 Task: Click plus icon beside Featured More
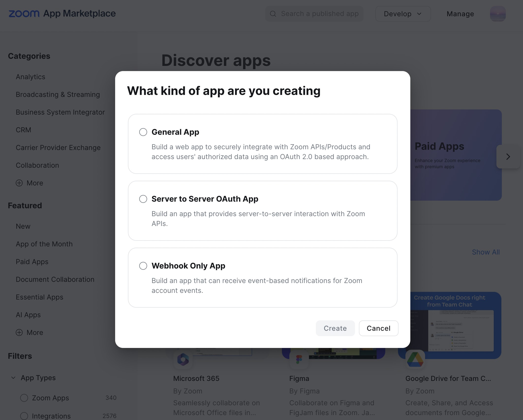pyautogui.click(x=19, y=332)
